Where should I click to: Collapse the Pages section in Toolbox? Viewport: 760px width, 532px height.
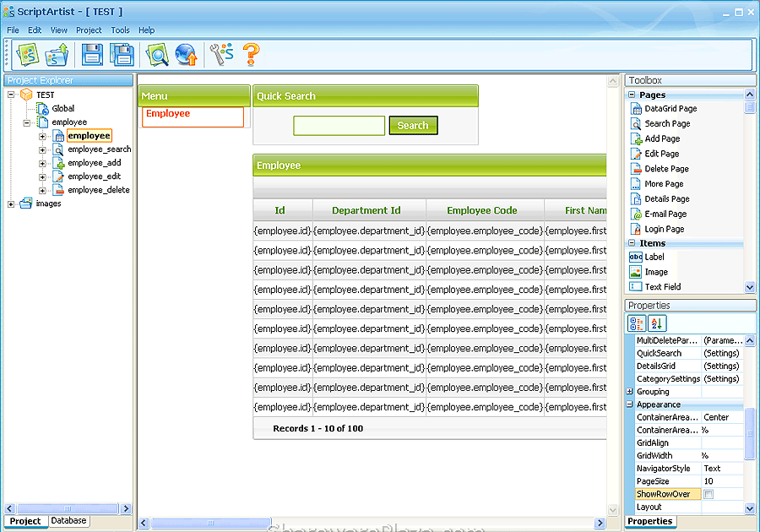click(632, 95)
